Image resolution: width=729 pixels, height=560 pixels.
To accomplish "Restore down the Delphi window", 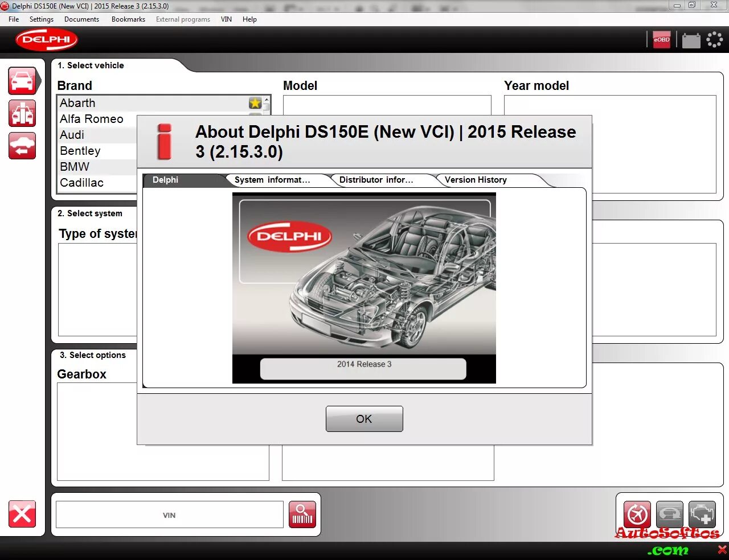I will click(692, 5).
